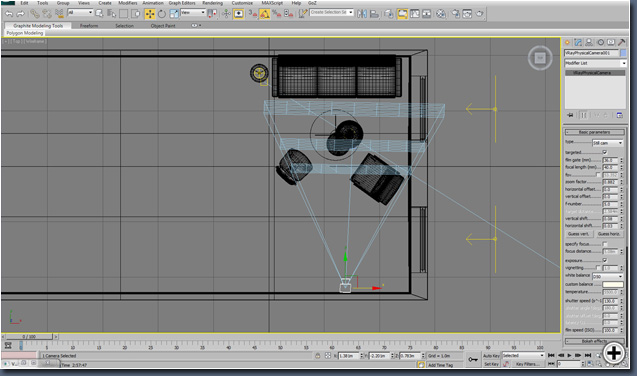
Task: Toggle the Show End Result button
Action: click(583, 115)
